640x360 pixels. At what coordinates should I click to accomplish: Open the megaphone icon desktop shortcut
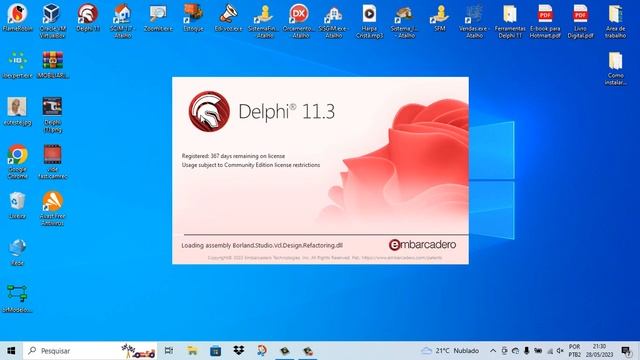tap(229, 17)
